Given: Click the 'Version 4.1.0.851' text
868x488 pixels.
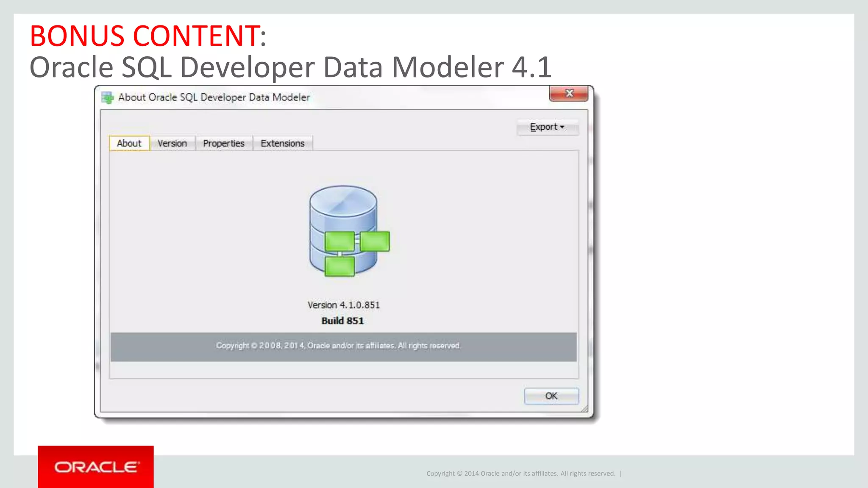Looking at the screenshot, I should pyautogui.click(x=344, y=305).
